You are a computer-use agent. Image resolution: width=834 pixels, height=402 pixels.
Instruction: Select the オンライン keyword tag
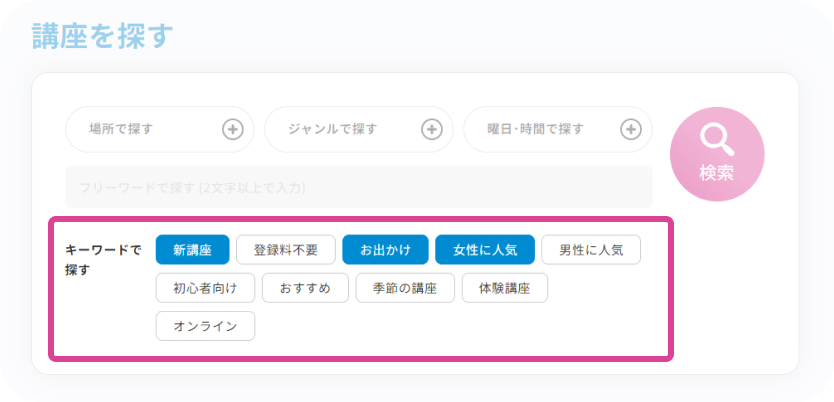(205, 326)
